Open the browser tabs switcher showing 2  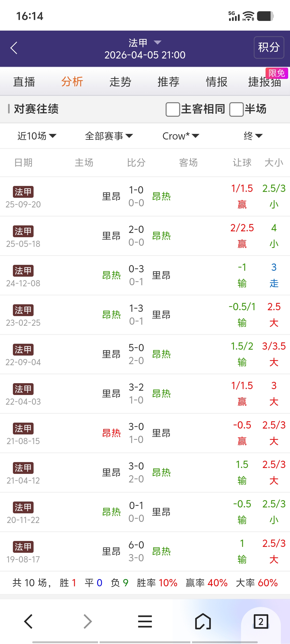point(261,621)
